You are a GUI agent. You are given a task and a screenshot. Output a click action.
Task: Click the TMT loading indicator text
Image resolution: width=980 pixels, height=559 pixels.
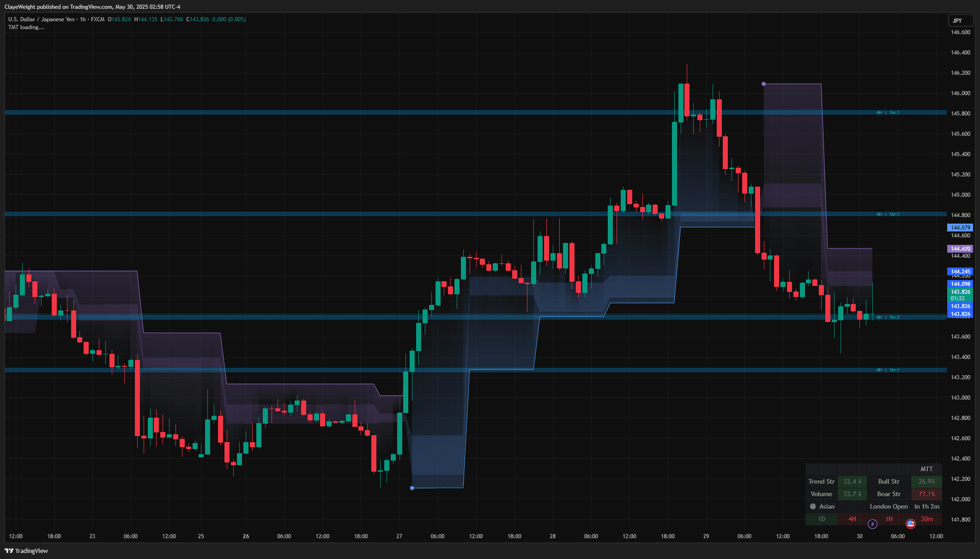coord(26,27)
